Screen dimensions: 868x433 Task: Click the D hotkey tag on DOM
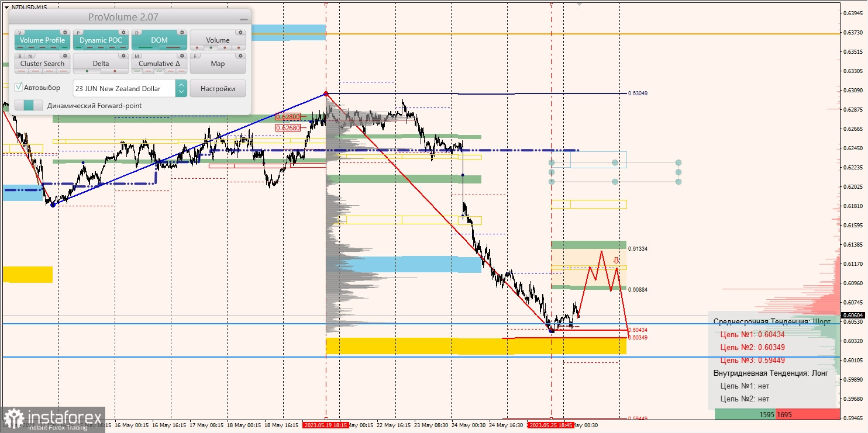click(x=137, y=33)
